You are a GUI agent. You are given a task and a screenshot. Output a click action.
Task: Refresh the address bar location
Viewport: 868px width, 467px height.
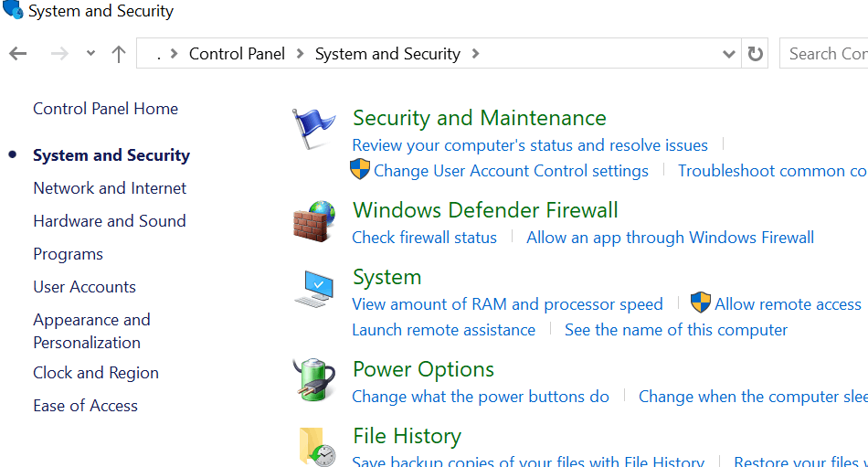coord(755,54)
